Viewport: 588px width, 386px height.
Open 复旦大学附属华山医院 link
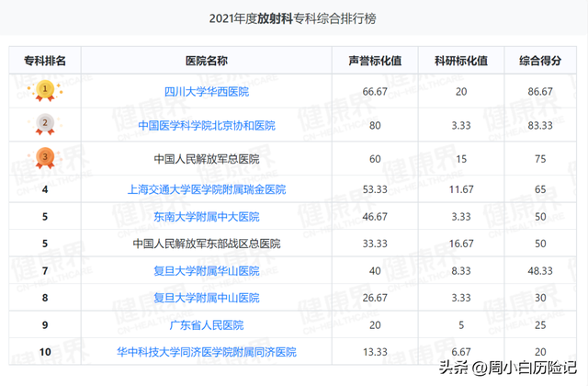[207, 270]
